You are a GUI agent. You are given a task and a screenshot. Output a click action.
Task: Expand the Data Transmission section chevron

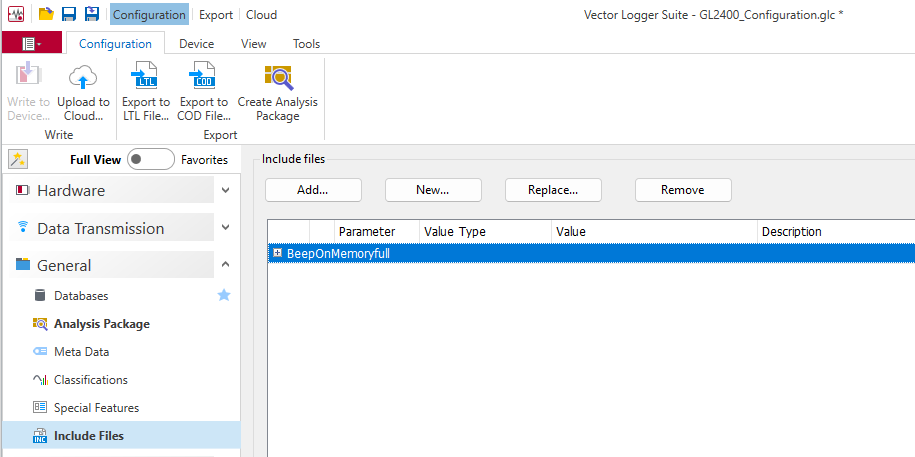click(x=226, y=228)
